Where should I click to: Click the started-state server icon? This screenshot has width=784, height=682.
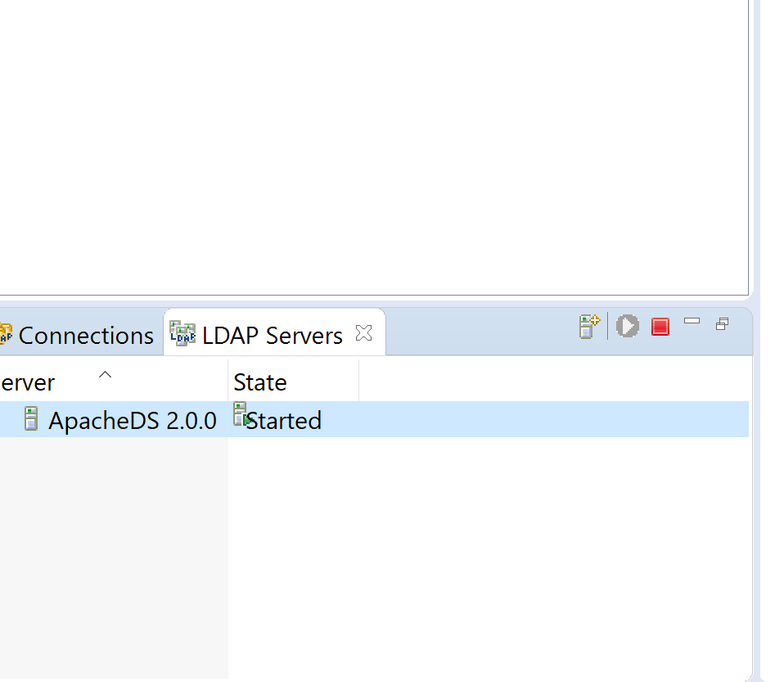point(242,415)
